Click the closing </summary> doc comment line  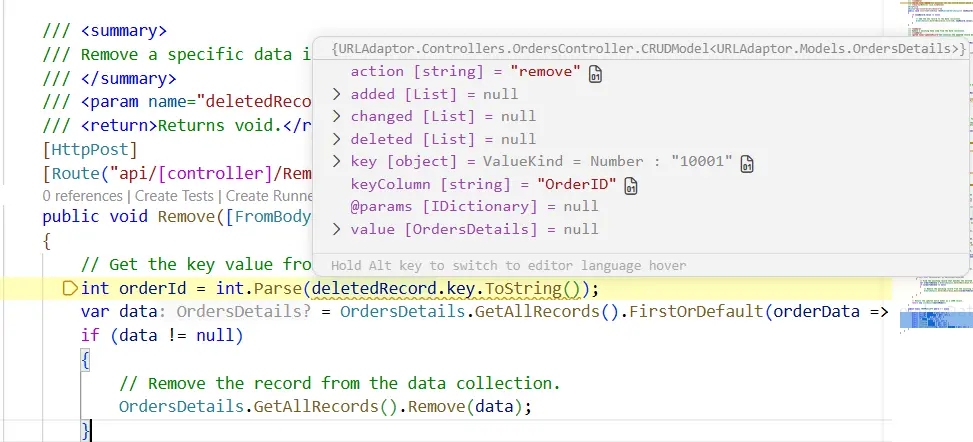[x=109, y=79]
